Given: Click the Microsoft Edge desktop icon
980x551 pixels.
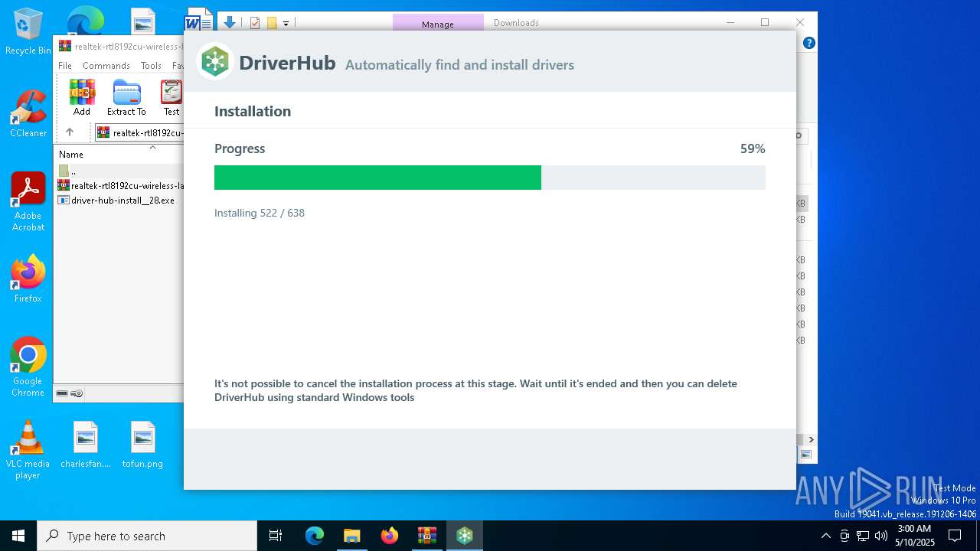Looking at the screenshot, I should [x=85, y=21].
